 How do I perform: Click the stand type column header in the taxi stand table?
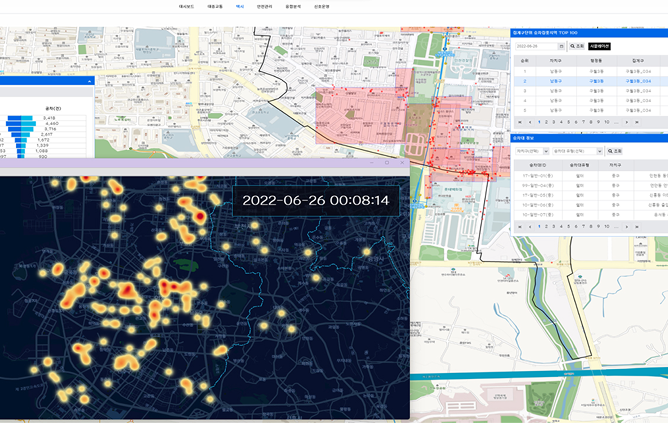coord(579,165)
